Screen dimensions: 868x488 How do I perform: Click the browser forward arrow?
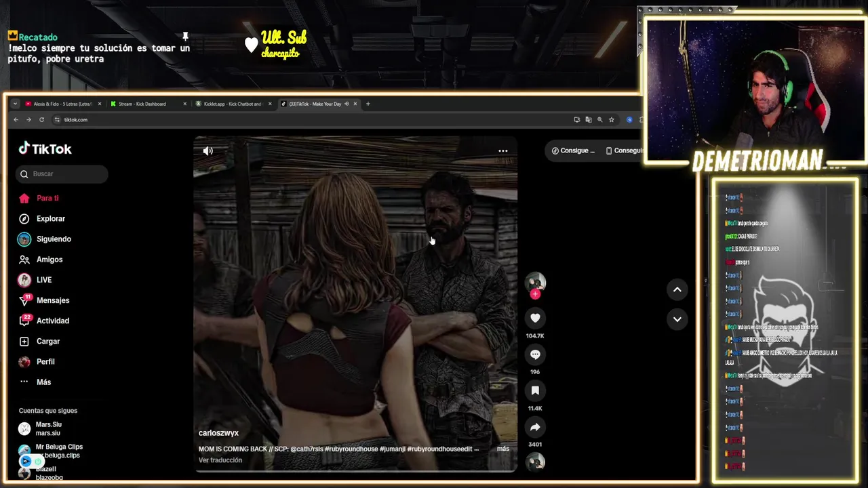pyautogui.click(x=28, y=120)
